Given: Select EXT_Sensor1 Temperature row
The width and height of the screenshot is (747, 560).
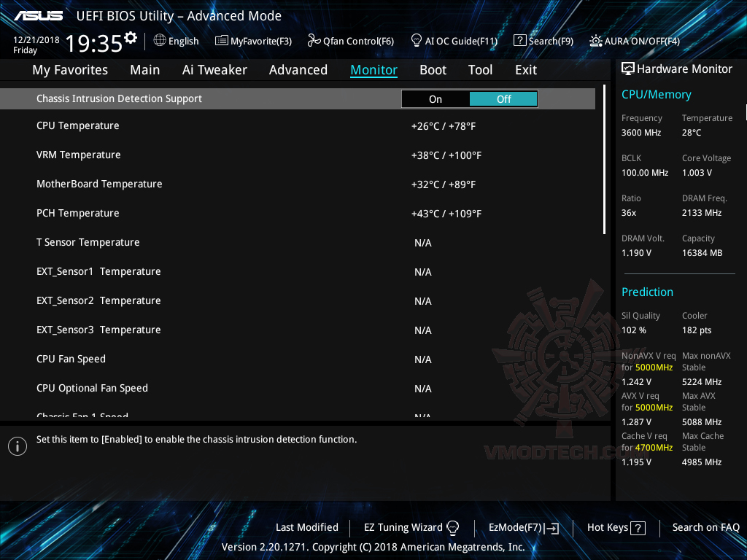Looking at the screenshot, I should click(298, 272).
